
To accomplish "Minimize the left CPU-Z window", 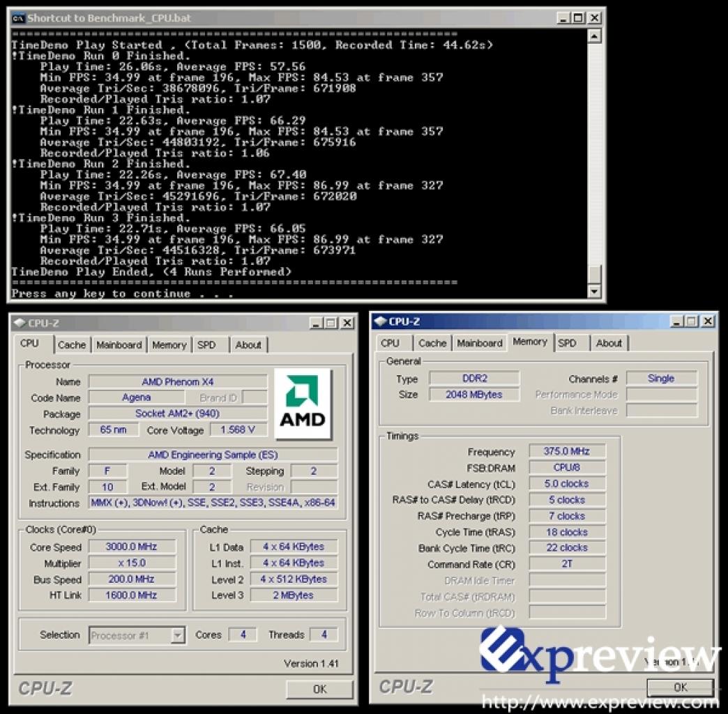I will pyautogui.click(x=316, y=323).
